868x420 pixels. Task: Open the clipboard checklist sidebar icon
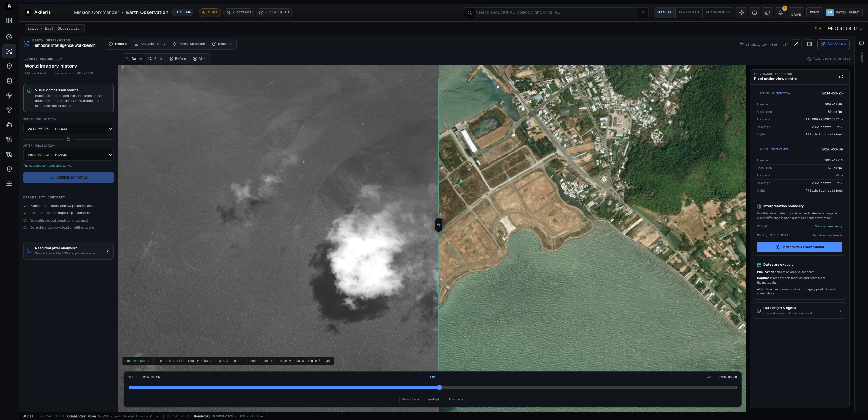click(x=9, y=81)
